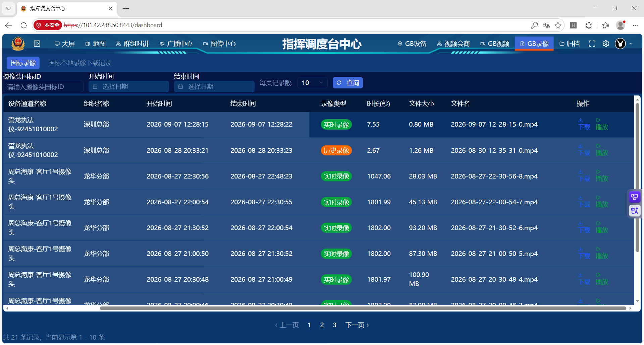Select the 国标录像 tab

23,63
